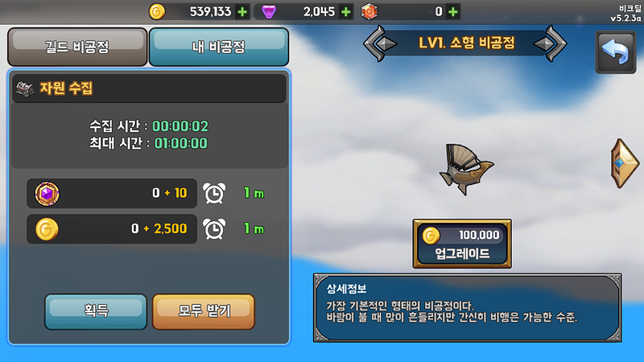Click the 획득 button
The width and height of the screenshot is (644, 362).
pyautogui.click(x=96, y=311)
